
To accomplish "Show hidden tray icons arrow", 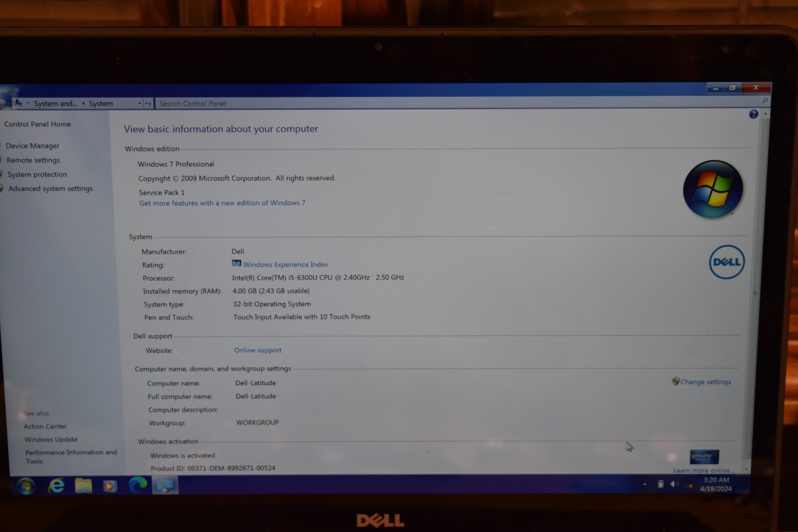I will (x=644, y=484).
